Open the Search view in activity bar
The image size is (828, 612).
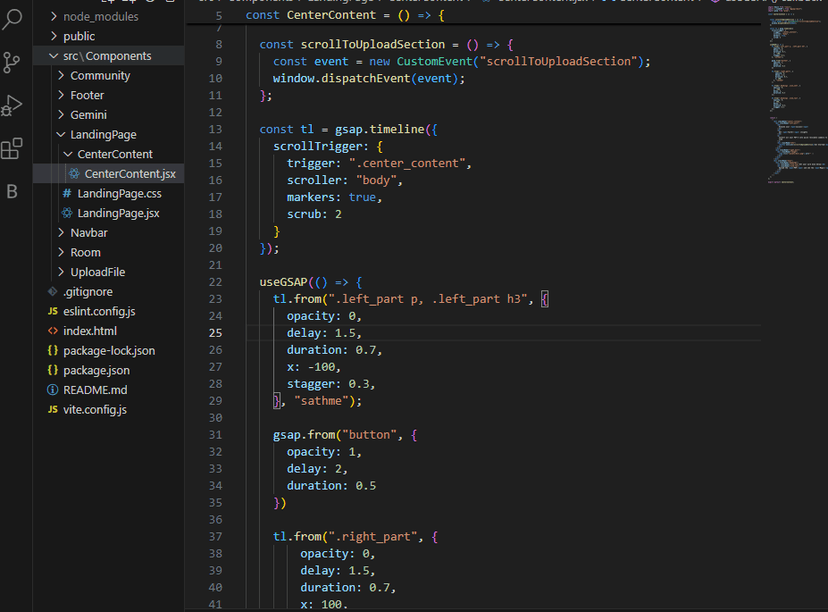point(12,20)
